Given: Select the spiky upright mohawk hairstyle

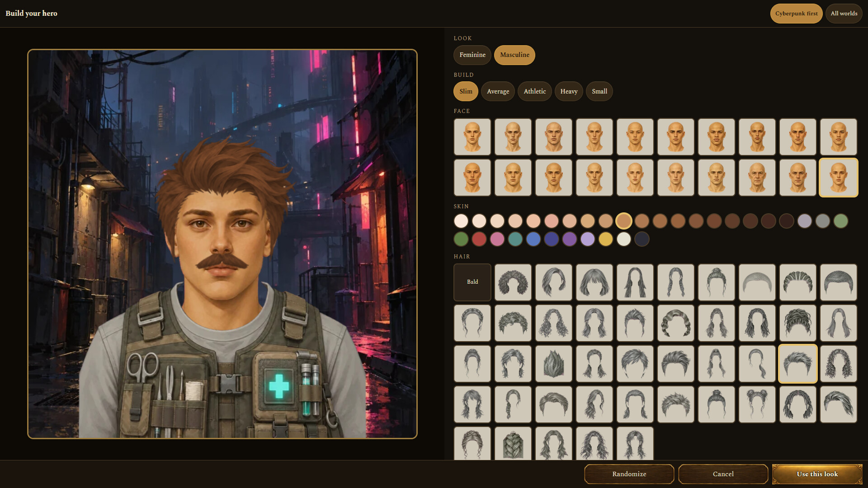Looking at the screenshot, I should [x=554, y=363].
